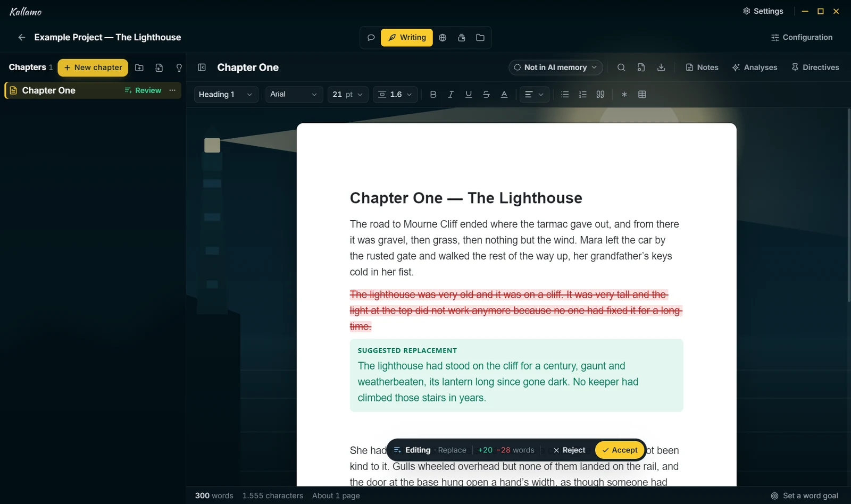
Task: Open the Arial font dropdown
Action: pos(294,94)
